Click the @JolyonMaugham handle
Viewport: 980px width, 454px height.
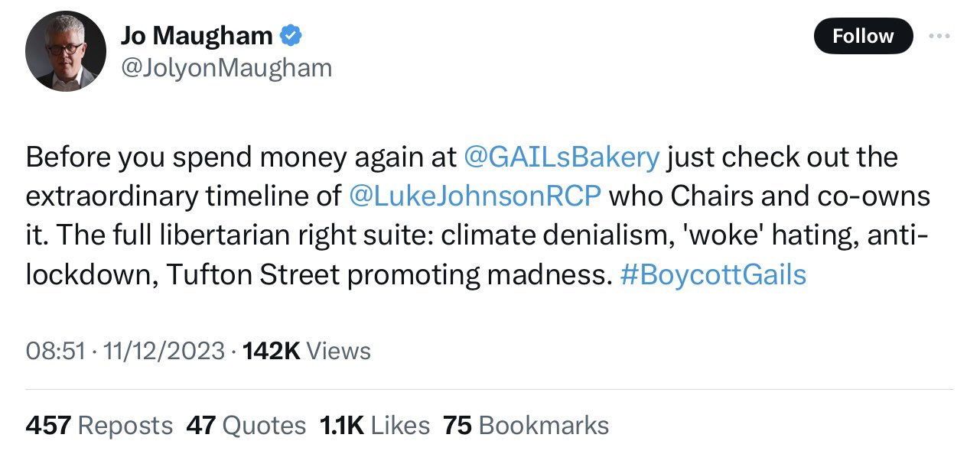tap(226, 68)
